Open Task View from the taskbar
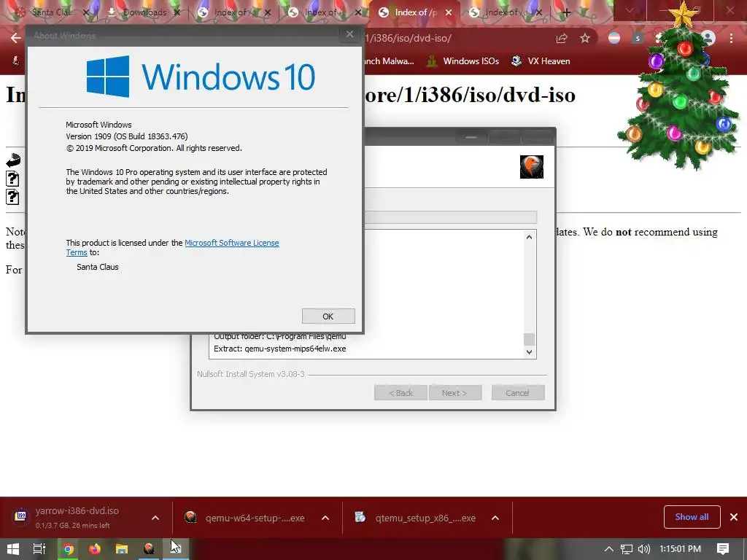Screen dimensions: 747x560 [39, 549]
